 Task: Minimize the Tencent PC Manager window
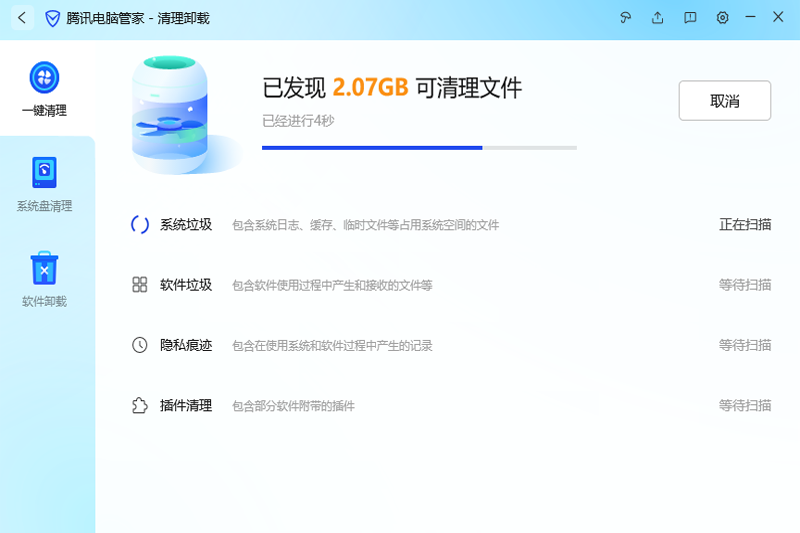(752, 18)
